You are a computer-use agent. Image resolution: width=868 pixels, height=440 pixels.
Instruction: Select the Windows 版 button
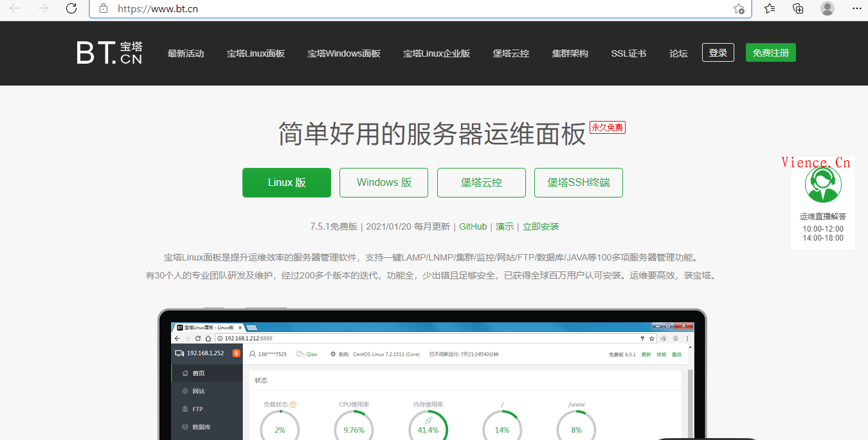384,183
